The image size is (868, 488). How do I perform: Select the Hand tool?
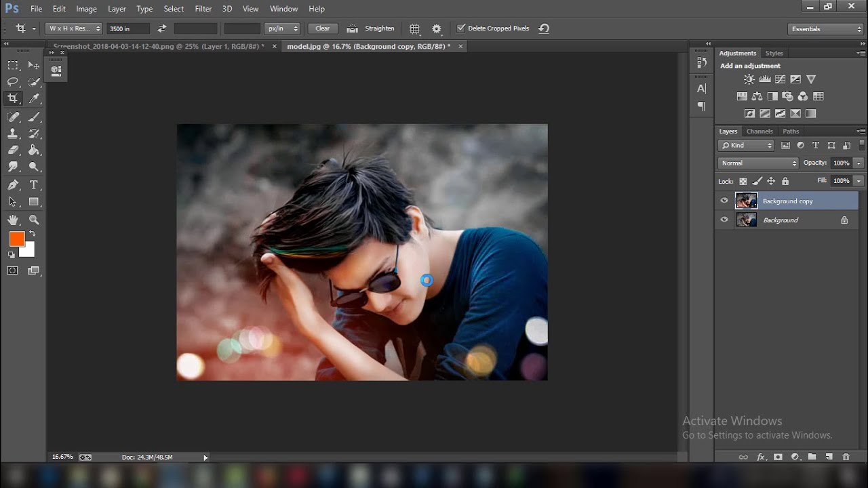point(13,220)
